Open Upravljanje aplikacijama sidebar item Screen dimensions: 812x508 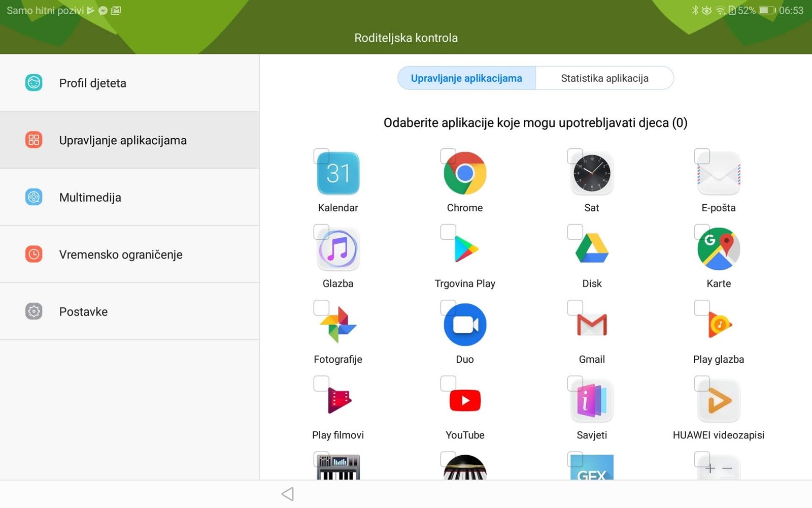point(129,140)
